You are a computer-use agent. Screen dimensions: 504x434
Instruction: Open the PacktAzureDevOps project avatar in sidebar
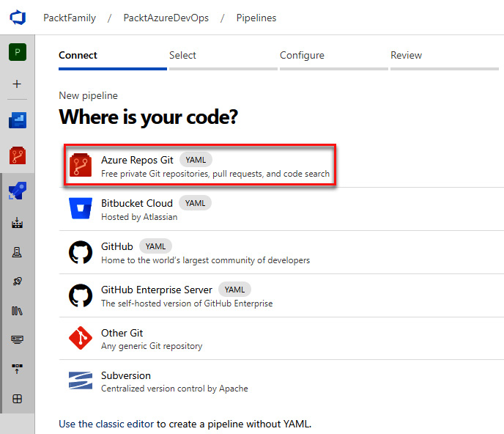(18, 52)
